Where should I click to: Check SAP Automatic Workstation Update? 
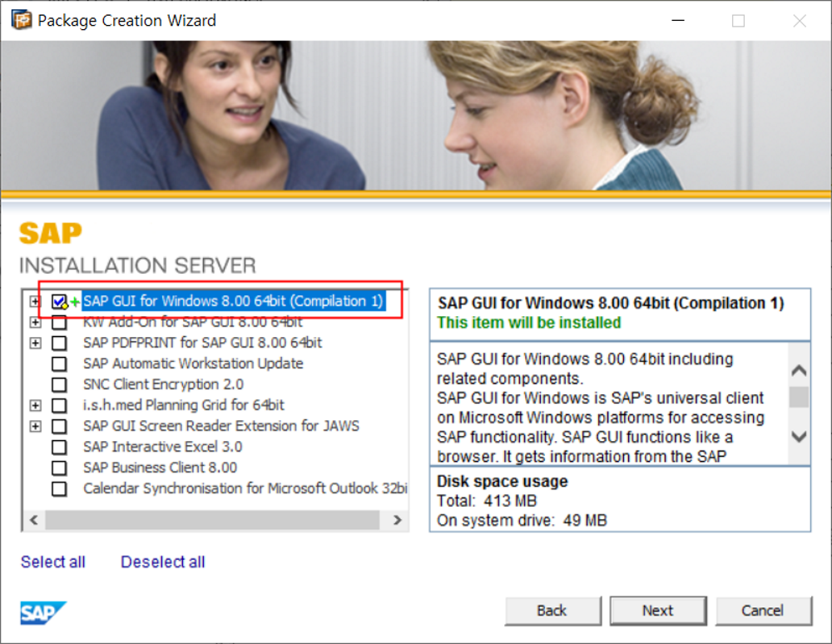(59, 364)
